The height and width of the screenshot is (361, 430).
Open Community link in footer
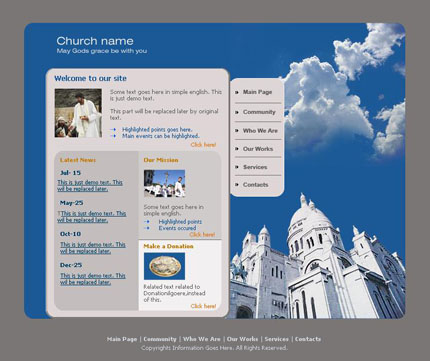[160, 339]
